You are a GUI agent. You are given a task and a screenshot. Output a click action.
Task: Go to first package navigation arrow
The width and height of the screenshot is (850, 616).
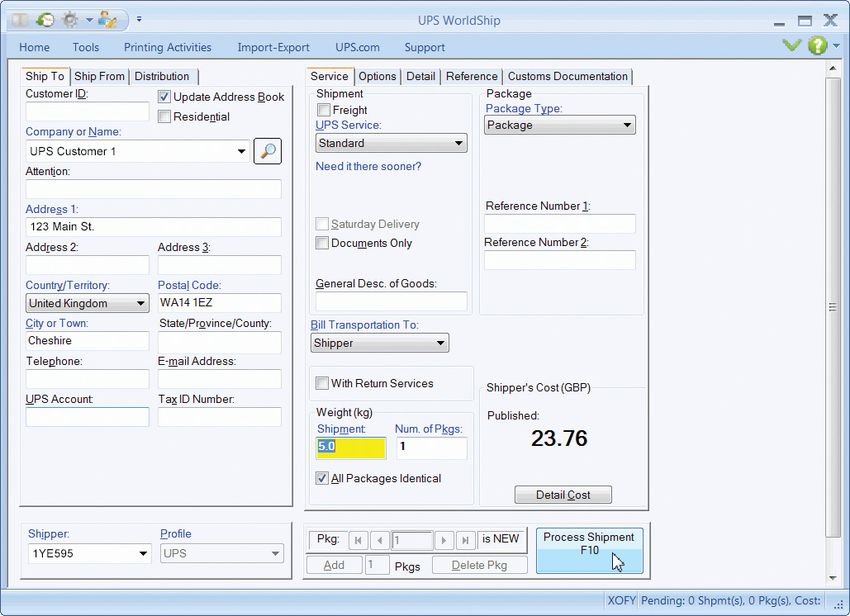358,540
